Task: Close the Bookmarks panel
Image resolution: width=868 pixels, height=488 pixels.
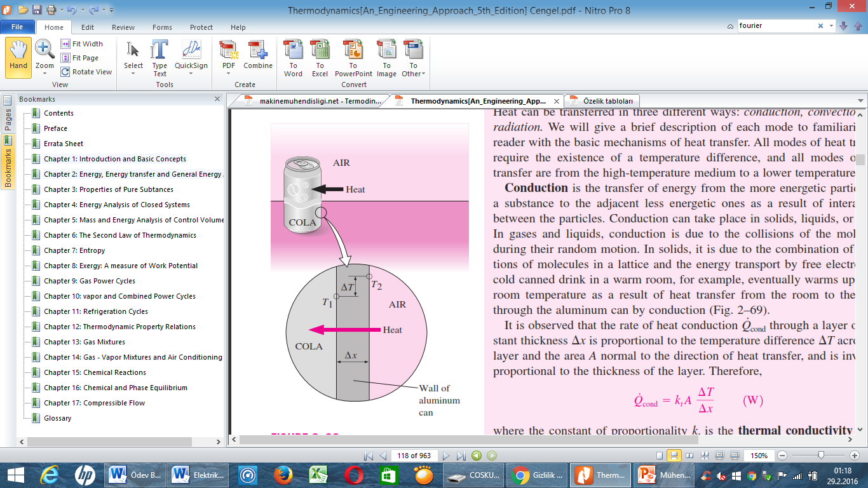Action: 218,100
